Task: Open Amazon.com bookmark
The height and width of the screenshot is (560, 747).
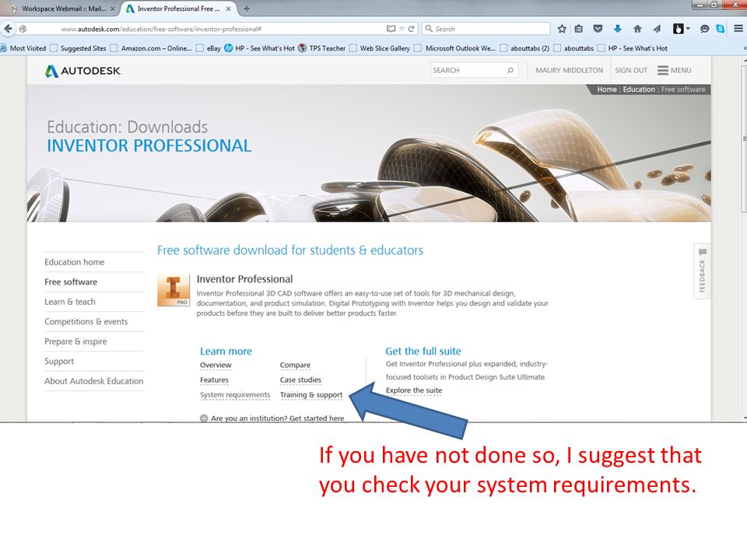Action: point(151,48)
